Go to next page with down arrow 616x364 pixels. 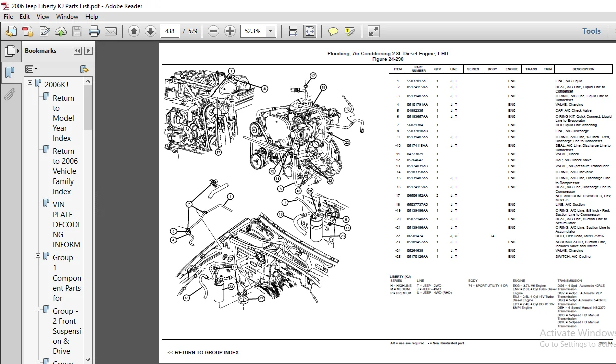point(150,31)
